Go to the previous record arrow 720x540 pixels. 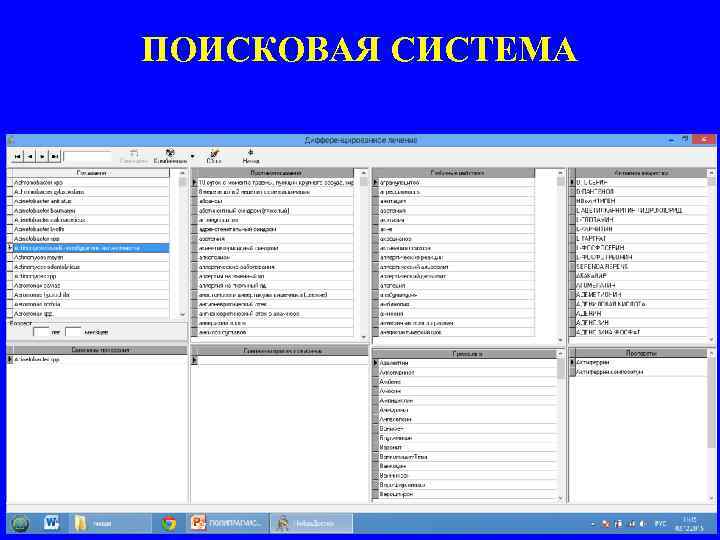pyautogui.click(x=30, y=157)
